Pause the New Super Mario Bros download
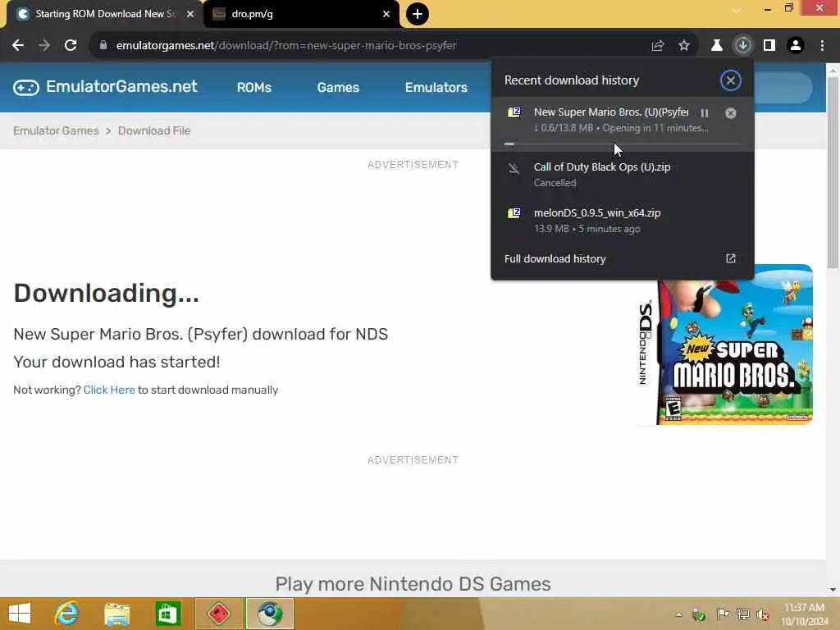The height and width of the screenshot is (630, 840). tap(705, 113)
